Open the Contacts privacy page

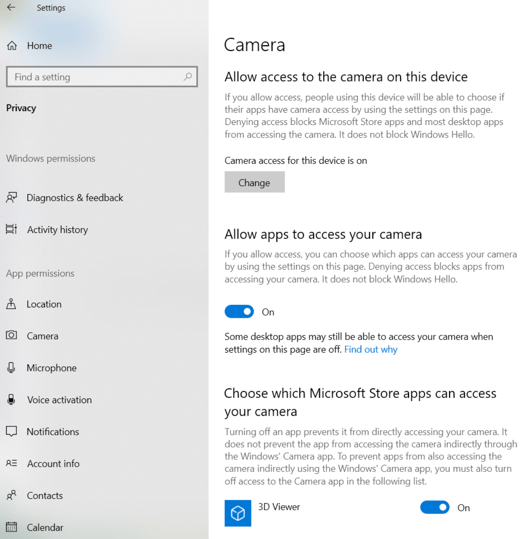(x=45, y=495)
